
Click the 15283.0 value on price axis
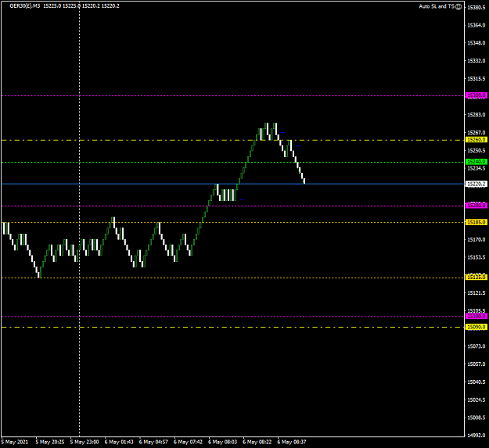pos(476,115)
